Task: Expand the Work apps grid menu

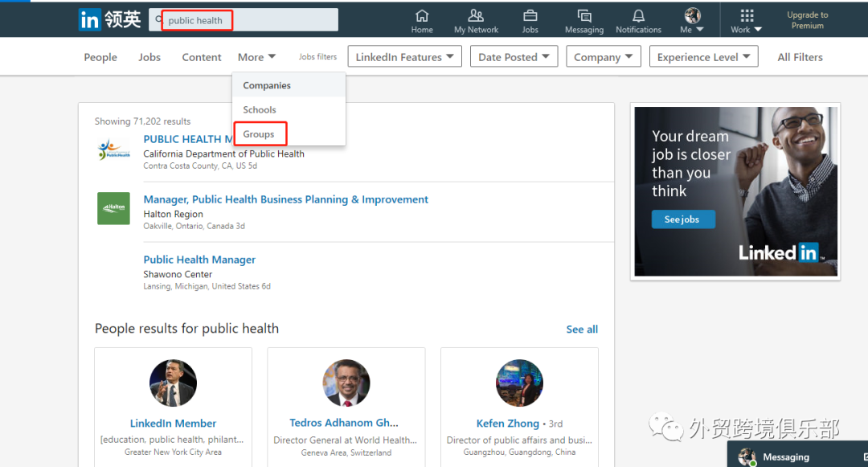Action: pyautogui.click(x=746, y=21)
